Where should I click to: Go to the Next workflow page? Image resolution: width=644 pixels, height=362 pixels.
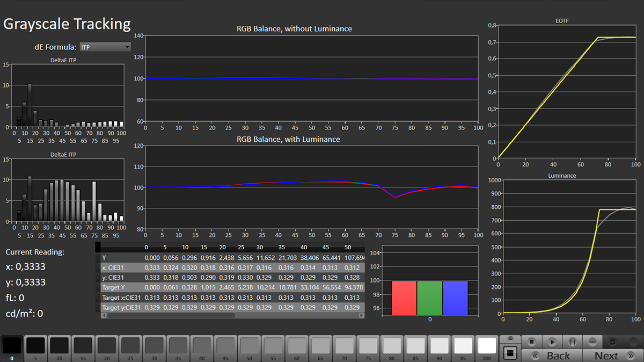[606, 356]
